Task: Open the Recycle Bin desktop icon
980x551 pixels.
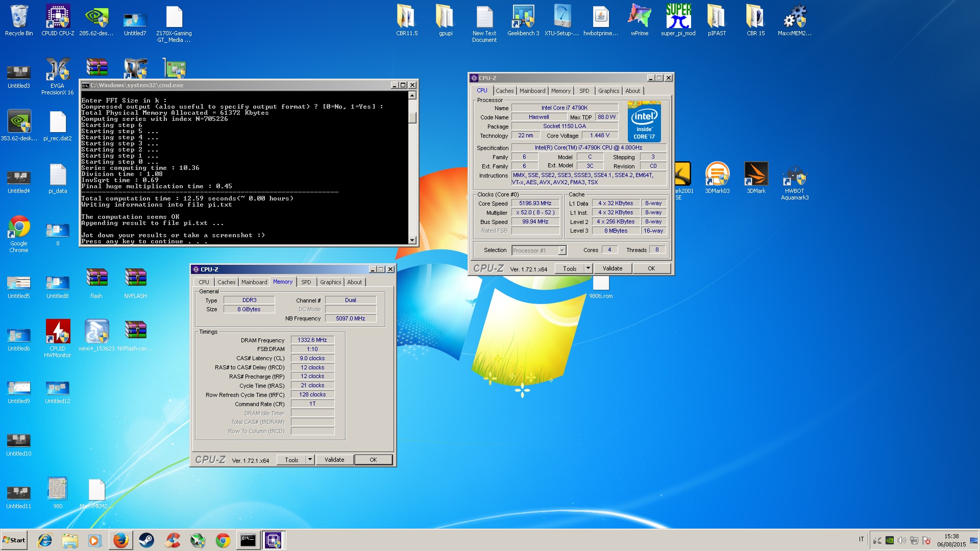Action: (x=19, y=20)
